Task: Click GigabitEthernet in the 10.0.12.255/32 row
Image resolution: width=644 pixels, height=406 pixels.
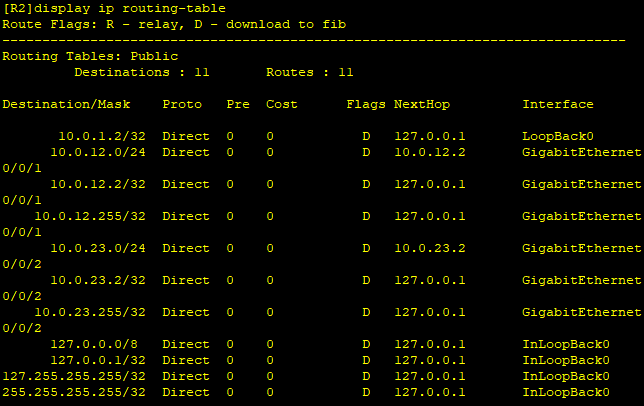Action: [x=582, y=216]
